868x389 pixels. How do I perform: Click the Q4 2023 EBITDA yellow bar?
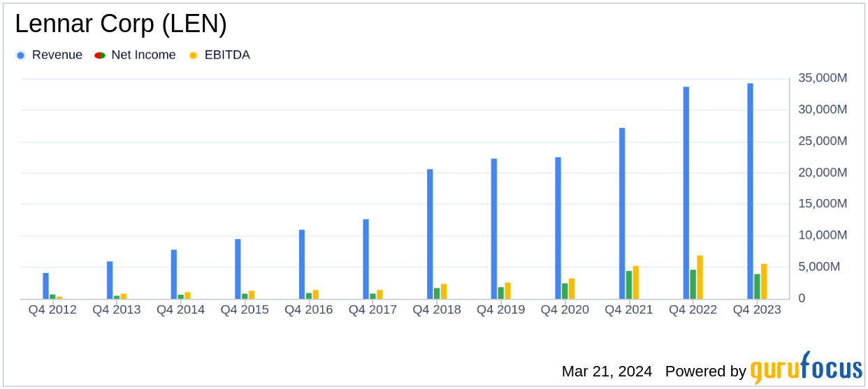tap(764, 281)
